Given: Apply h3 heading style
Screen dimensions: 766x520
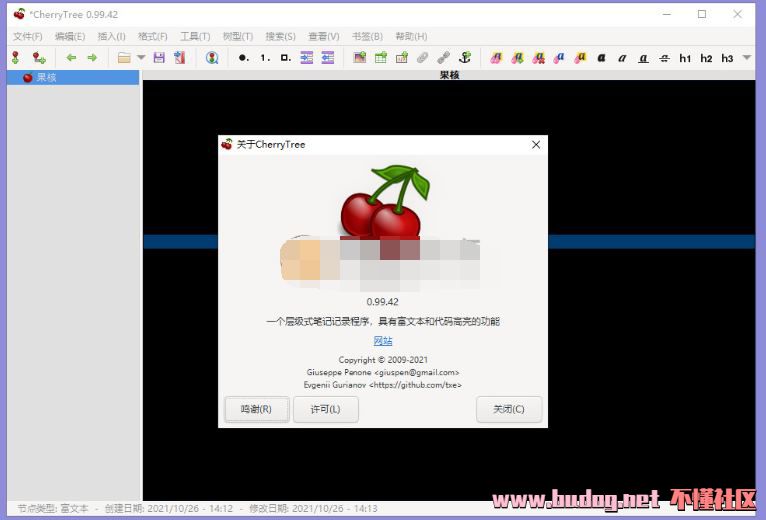Looking at the screenshot, I should click(x=727, y=58).
